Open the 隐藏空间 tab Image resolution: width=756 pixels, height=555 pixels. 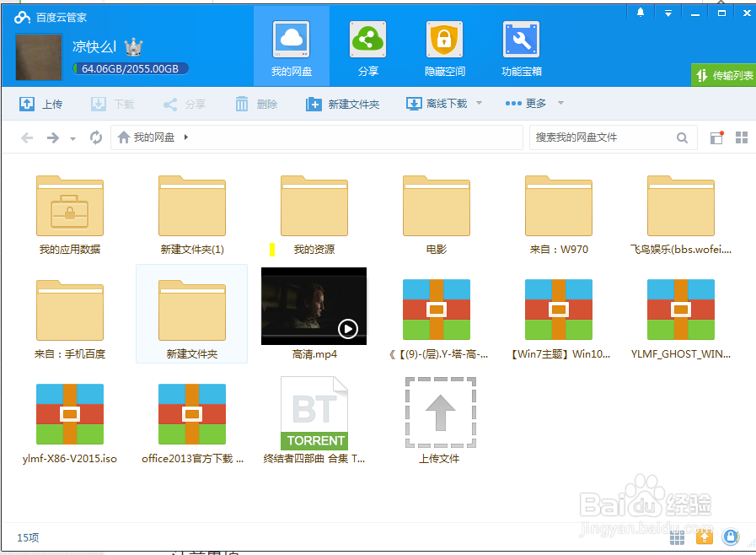click(x=444, y=47)
